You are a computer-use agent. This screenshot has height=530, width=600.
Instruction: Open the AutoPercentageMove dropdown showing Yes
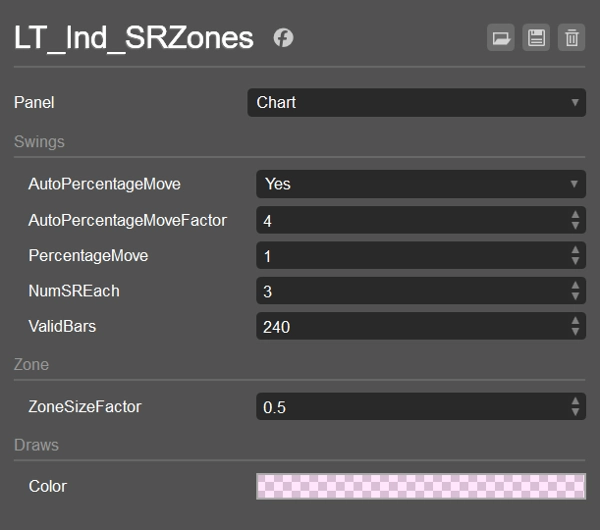click(421, 184)
